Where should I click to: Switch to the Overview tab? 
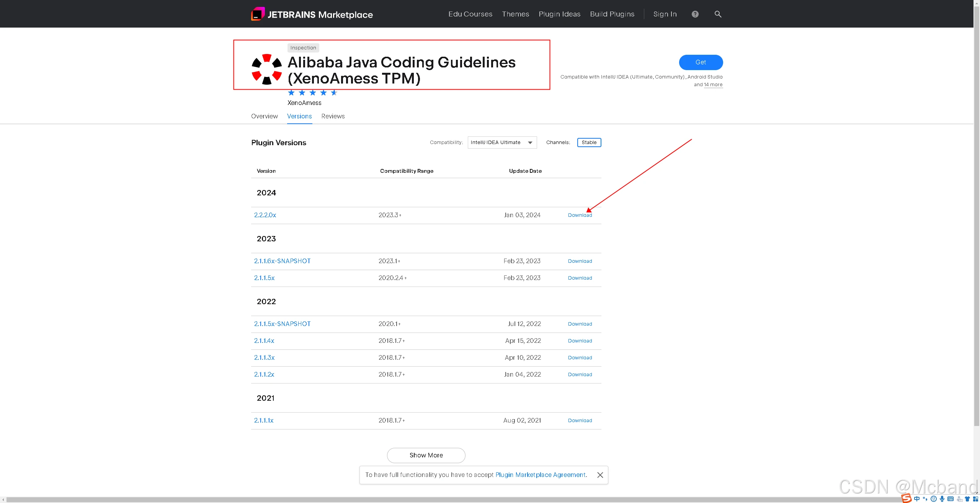(x=264, y=116)
